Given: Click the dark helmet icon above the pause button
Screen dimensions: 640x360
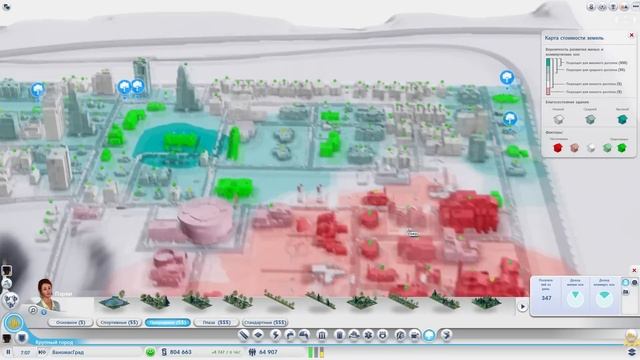Looking at the screenshot, I should (7, 338).
